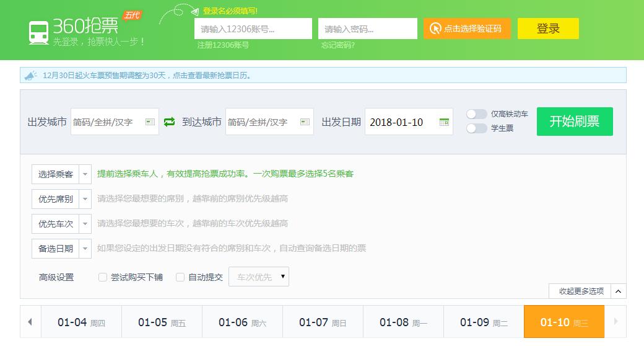Viewport: 644px width, 346px height.
Task: Click the station picker icon in 到达城市 field
Action: pos(305,122)
